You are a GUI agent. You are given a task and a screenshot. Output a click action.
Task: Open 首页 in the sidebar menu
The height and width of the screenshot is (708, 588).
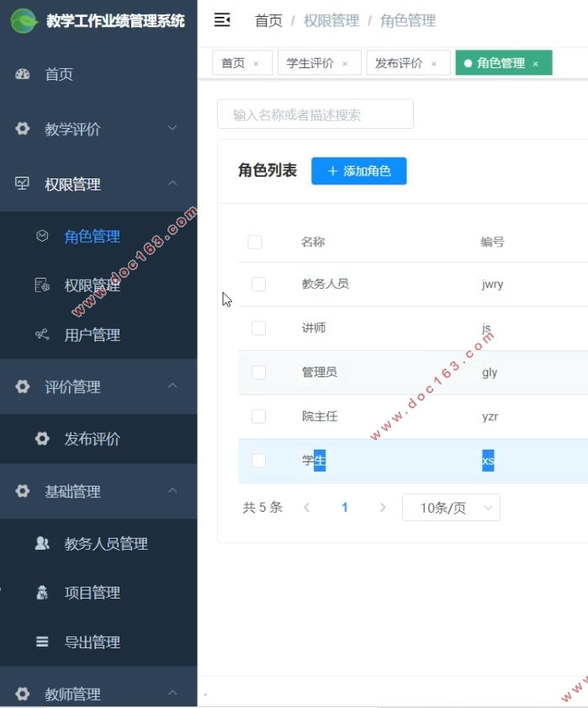(x=98, y=74)
